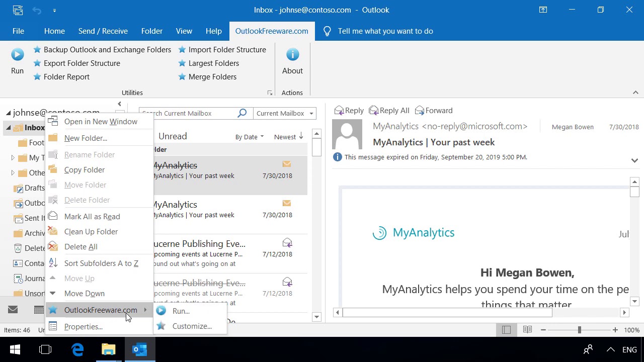Open File Explorer from taskbar

(109, 349)
